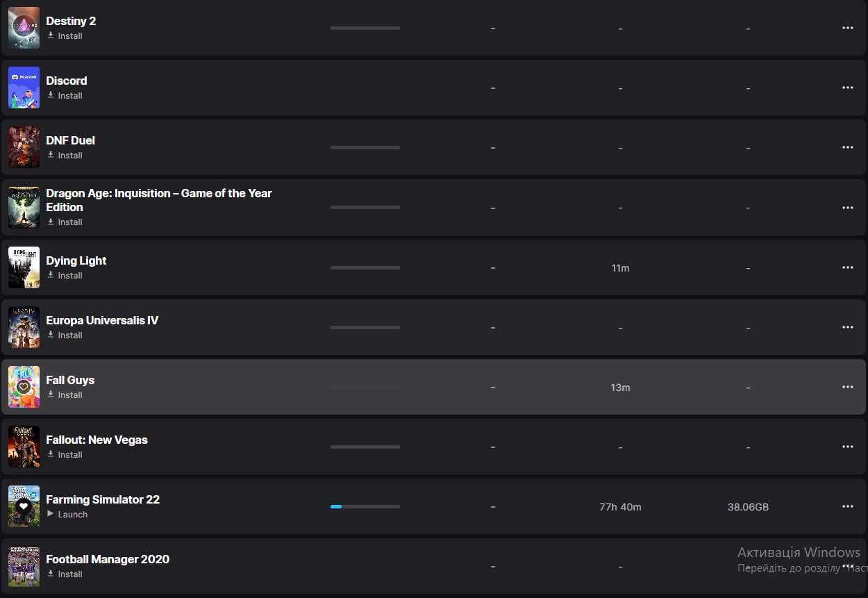Open more options for Farming Simulator 22
Screen dimensions: 868x598
pos(847,507)
